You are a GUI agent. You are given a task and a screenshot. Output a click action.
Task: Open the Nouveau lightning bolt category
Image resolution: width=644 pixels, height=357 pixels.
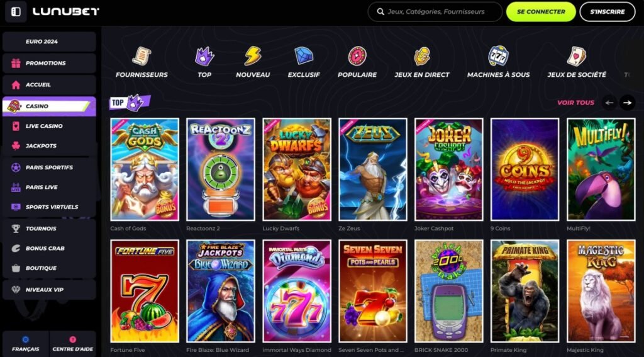253,57
